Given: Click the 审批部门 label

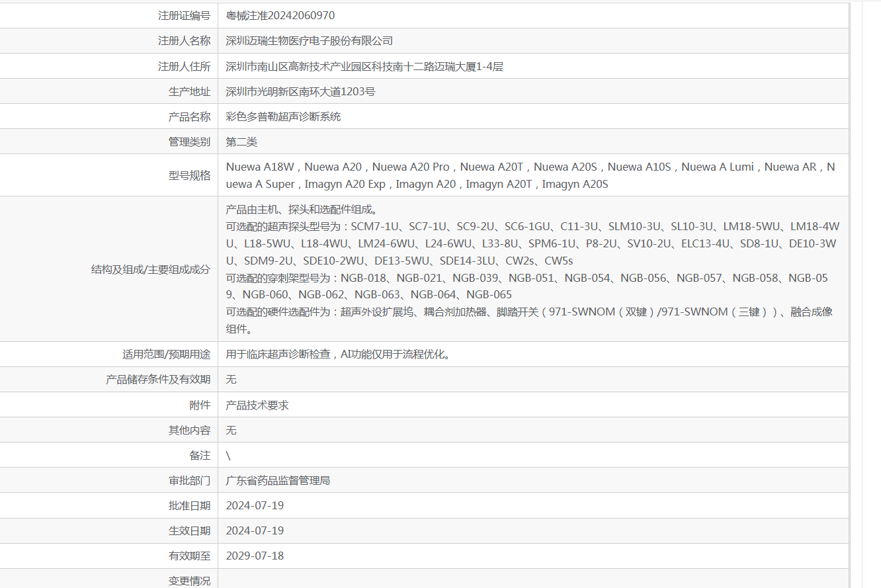Looking at the screenshot, I should (190, 480).
